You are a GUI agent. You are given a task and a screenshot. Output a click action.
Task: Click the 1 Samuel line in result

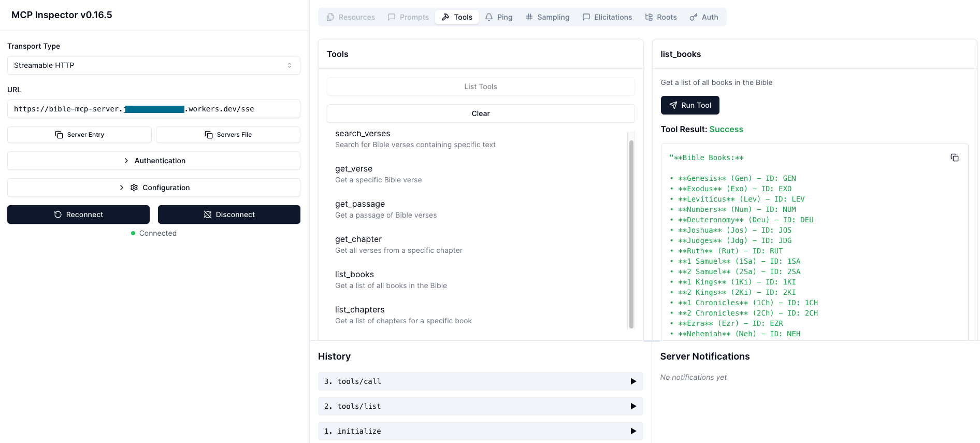tap(735, 261)
